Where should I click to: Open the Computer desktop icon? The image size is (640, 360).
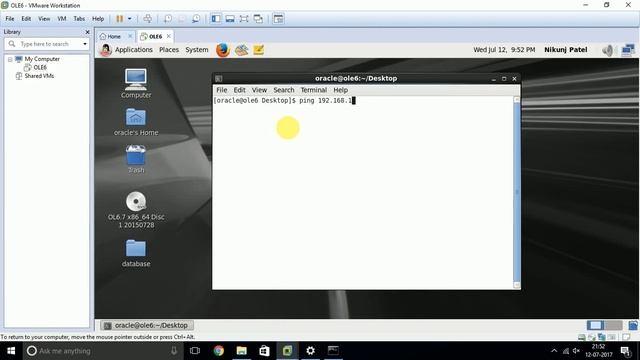(136, 83)
